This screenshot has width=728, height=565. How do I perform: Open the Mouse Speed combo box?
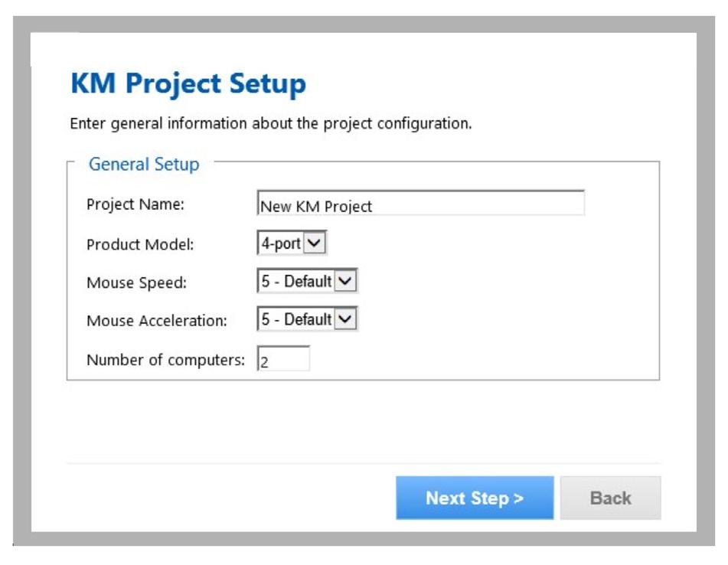[307, 281]
